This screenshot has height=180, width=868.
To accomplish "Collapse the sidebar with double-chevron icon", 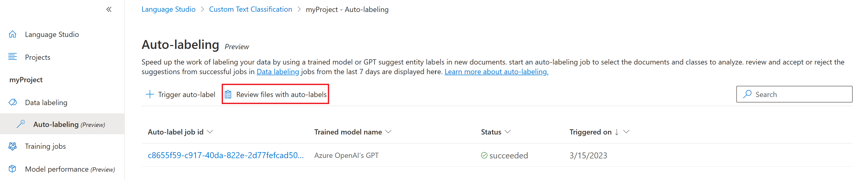I will (x=109, y=9).
